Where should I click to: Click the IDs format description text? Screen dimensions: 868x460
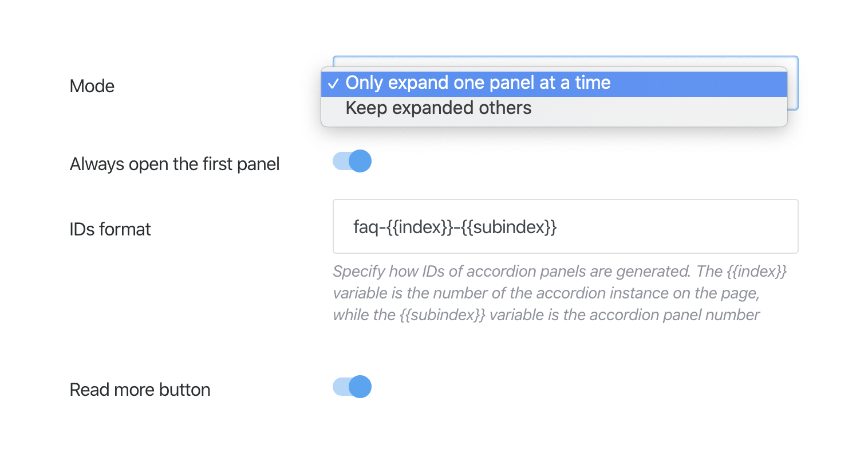pyautogui.click(x=558, y=293)
